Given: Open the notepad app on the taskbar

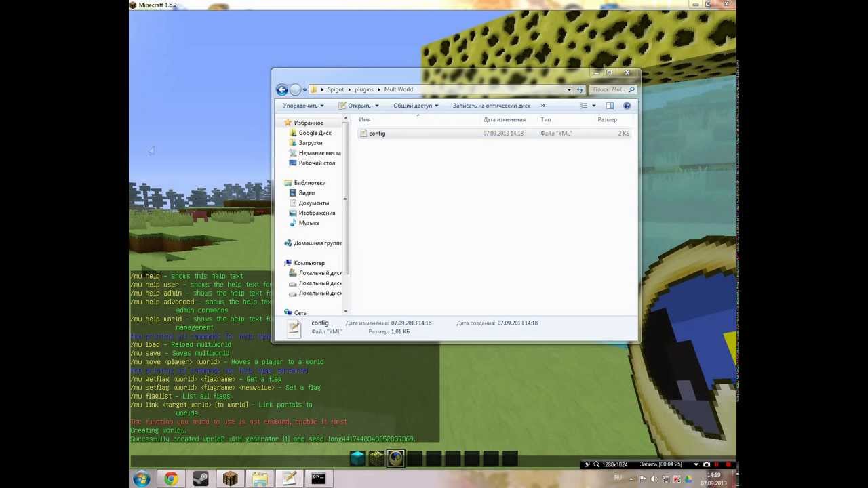Looking at the screenshot, I should pos(289,479).
